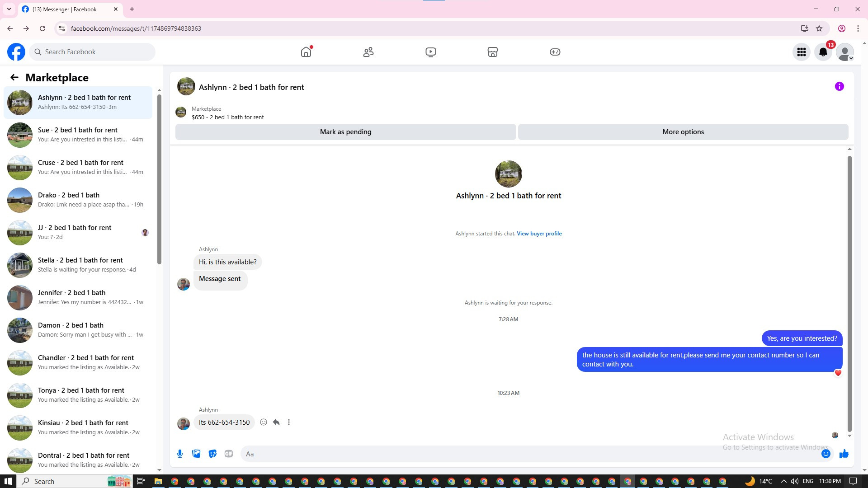Open the Facebook apps grid menu
This screenshot has width=868, height=488.
(801, 52)
